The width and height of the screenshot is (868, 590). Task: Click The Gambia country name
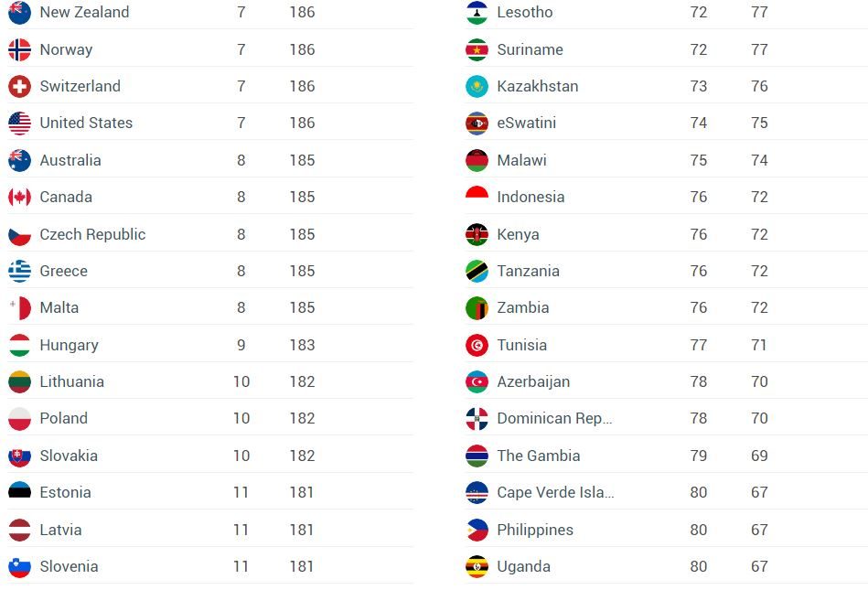538,456
